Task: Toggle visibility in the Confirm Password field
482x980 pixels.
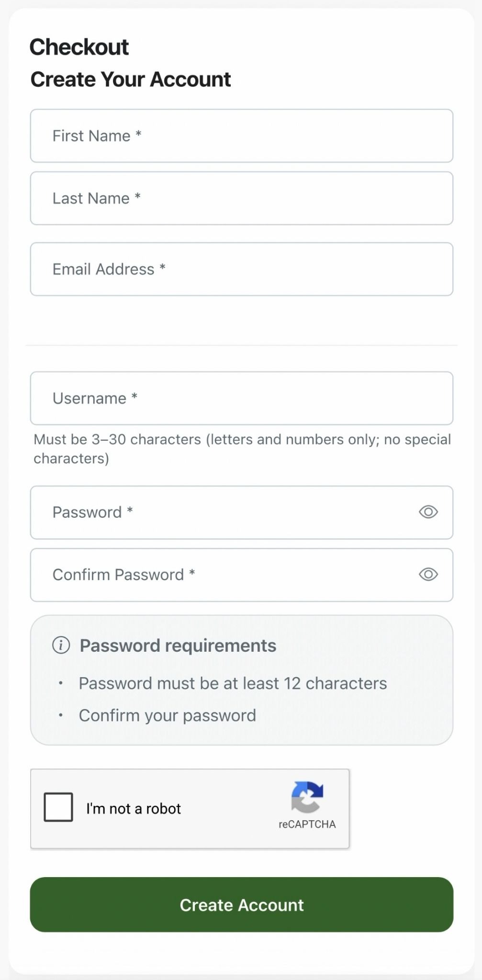Action: coord(428,574)
